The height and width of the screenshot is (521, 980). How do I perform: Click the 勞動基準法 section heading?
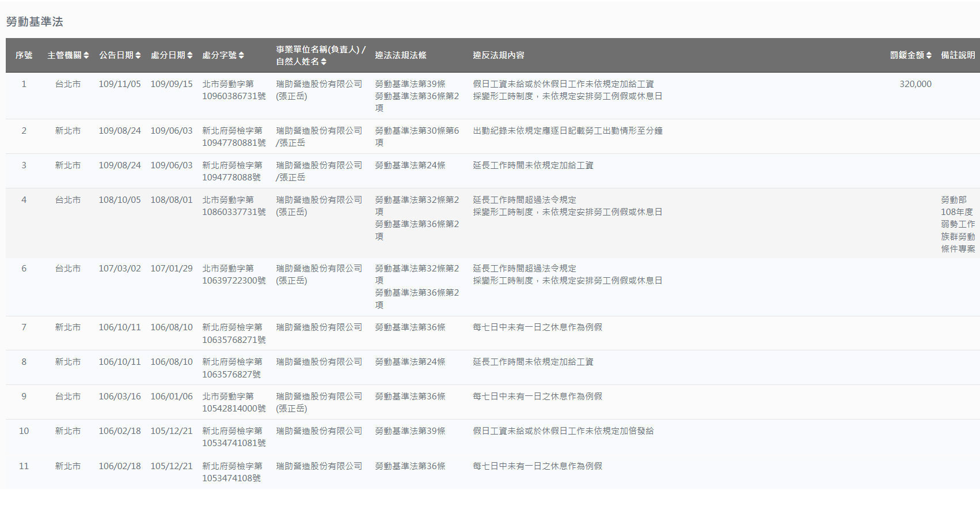point(35,22)
